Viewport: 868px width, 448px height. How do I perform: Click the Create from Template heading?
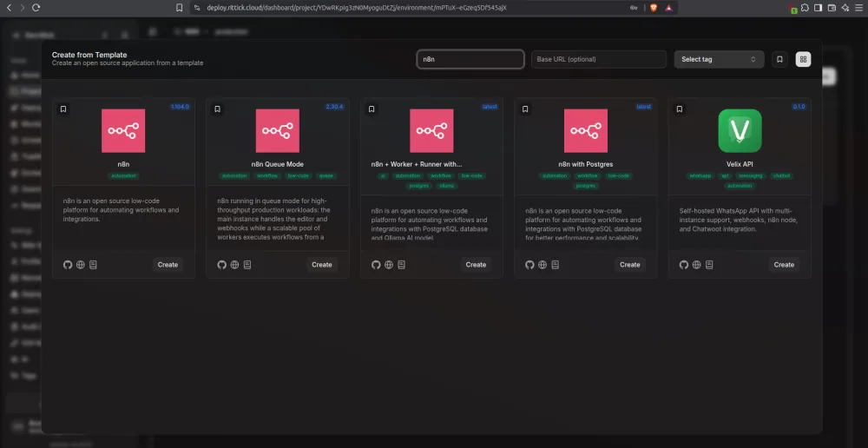click(89, 55)
